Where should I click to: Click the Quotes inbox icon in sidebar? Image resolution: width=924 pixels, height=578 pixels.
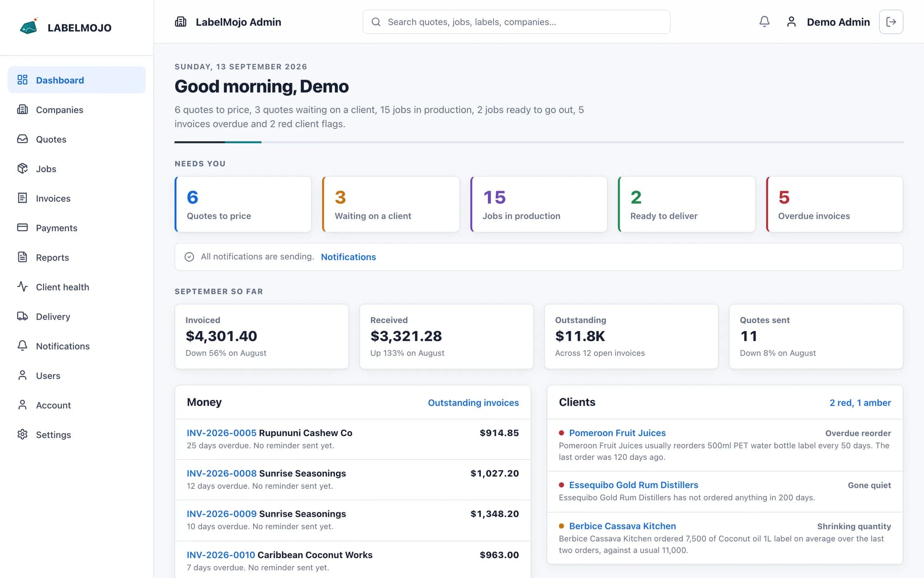click(22, 139)
